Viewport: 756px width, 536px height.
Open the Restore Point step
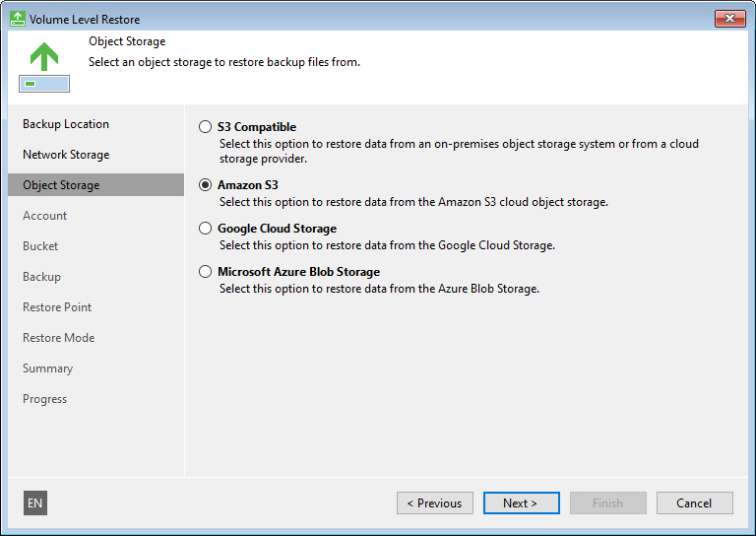point(57,307)
